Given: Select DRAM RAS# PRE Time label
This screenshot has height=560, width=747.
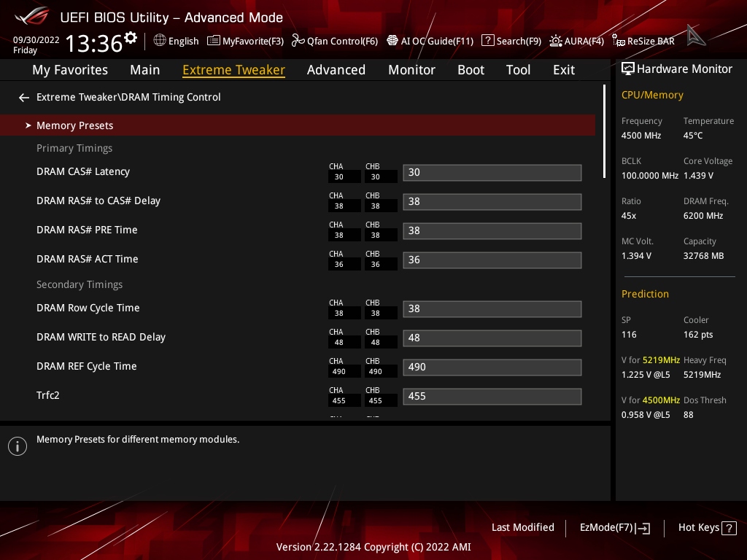Looking at the screenshot, I should [x=87, y=230].
